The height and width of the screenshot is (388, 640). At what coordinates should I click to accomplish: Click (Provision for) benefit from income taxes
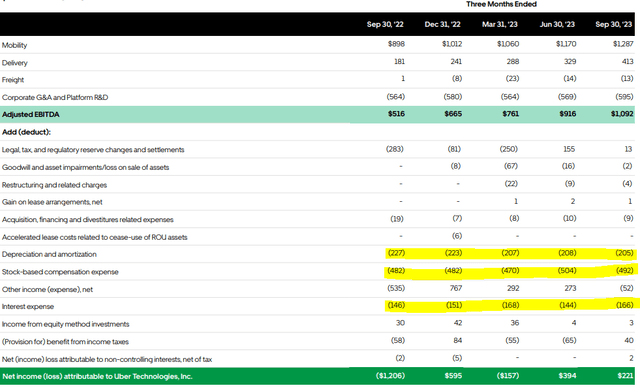(65, 341)
